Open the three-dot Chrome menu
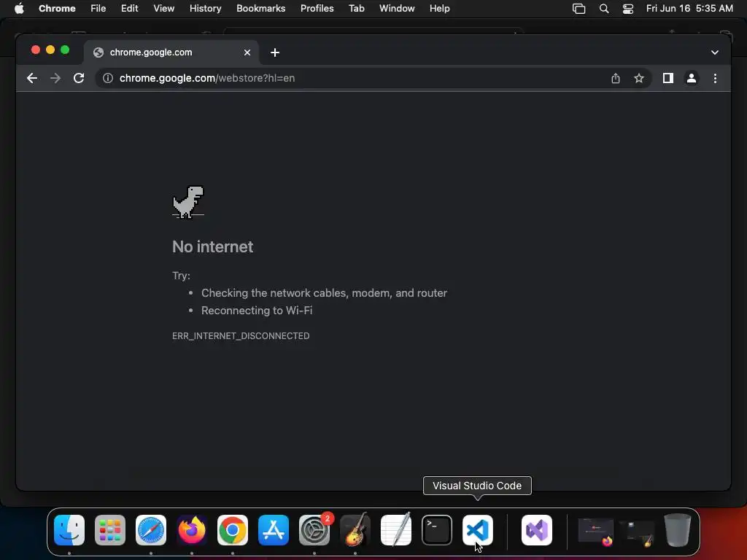 point(715,78)
